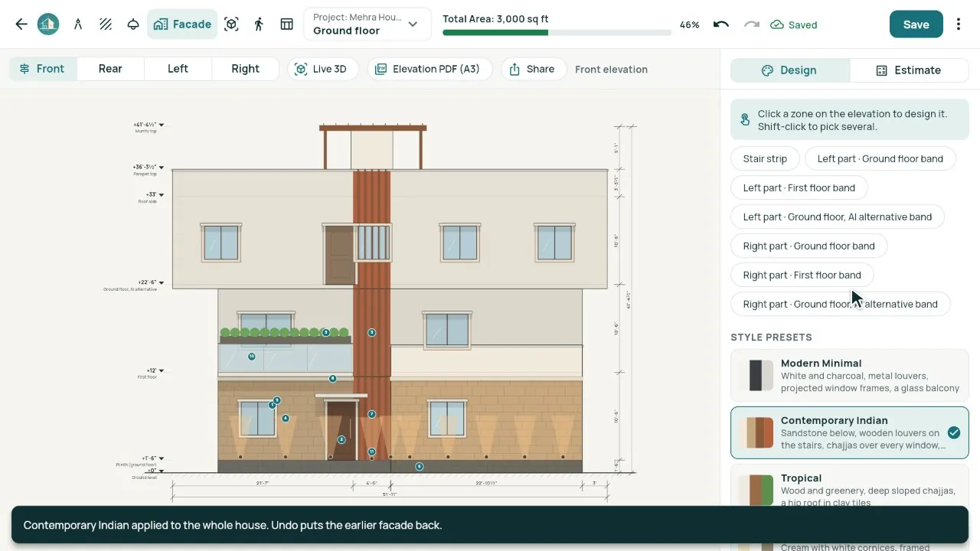Click the Contemporary Indian applied toast message
Image resolution: width=980 pixels, height=551 pixels.
(x=490, y=525)
